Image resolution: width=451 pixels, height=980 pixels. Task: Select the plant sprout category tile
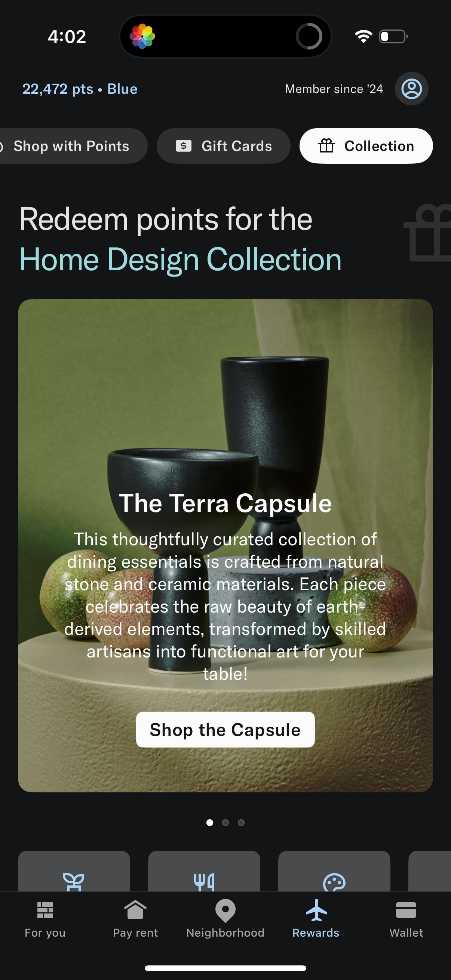click(74, 871)
